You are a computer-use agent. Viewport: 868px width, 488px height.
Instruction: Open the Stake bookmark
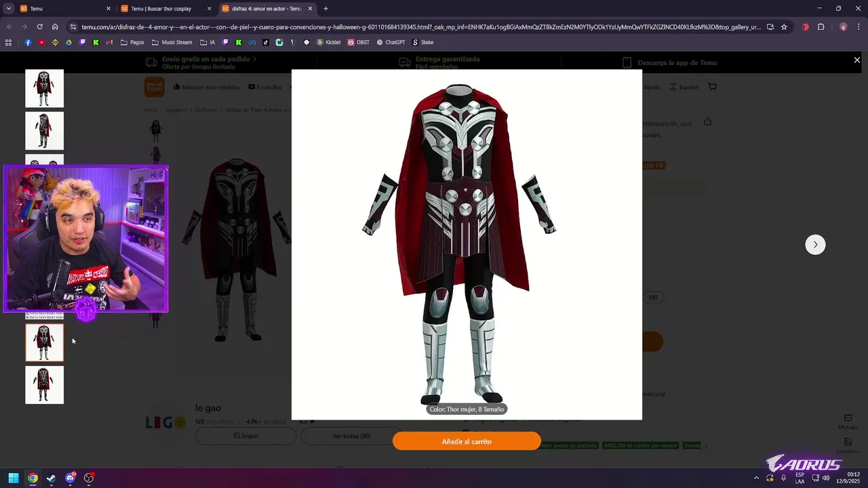point(422,42)
